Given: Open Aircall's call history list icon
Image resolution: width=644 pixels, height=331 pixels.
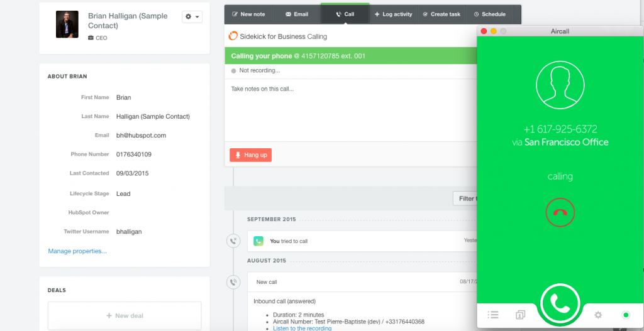Looking at the screenshot, I should tap(493, 315).
